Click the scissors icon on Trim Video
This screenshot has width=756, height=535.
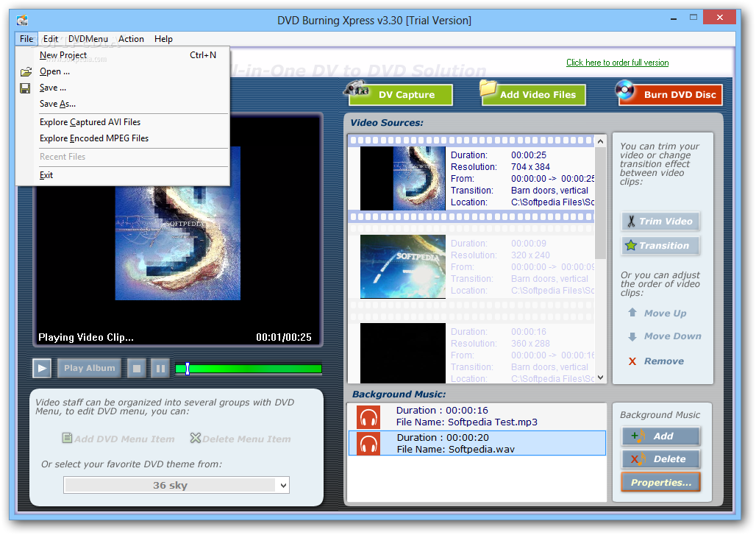pyautogui.click(x=631, y=222)
